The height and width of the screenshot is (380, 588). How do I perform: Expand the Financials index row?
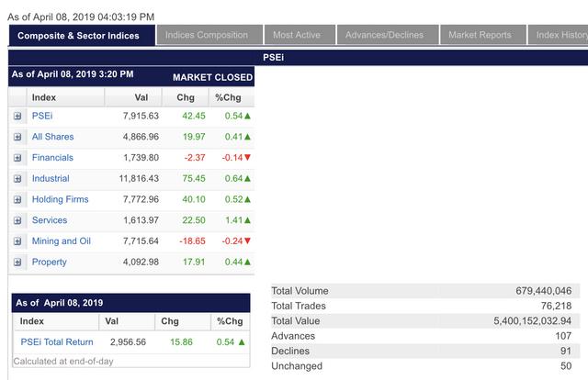[17, 158]
